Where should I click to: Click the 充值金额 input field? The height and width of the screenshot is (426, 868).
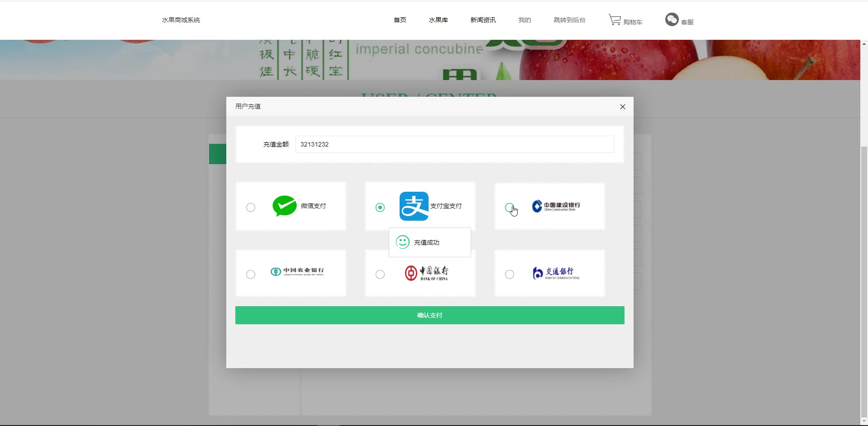[455, 144]
